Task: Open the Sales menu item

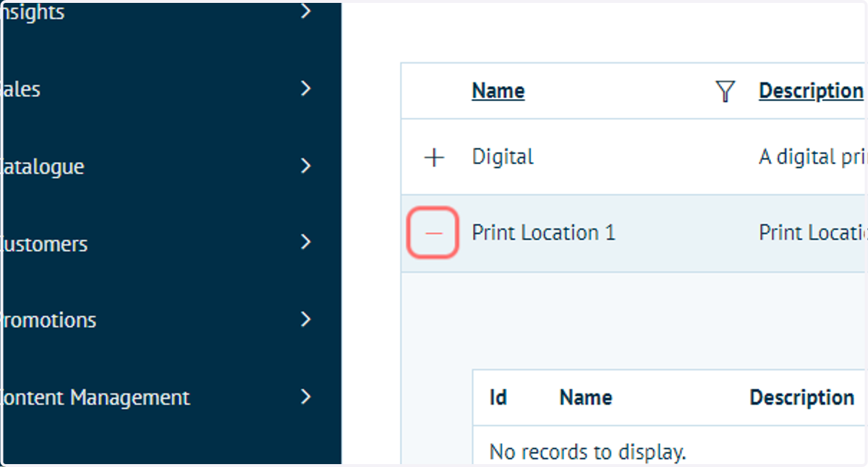Action: pyautogui.click(x=20, y=90)
